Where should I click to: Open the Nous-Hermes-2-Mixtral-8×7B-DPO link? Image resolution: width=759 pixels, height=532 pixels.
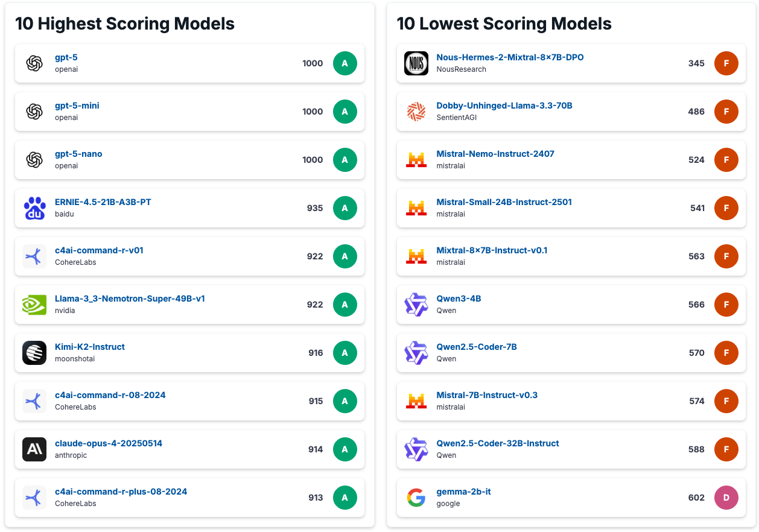510,57
